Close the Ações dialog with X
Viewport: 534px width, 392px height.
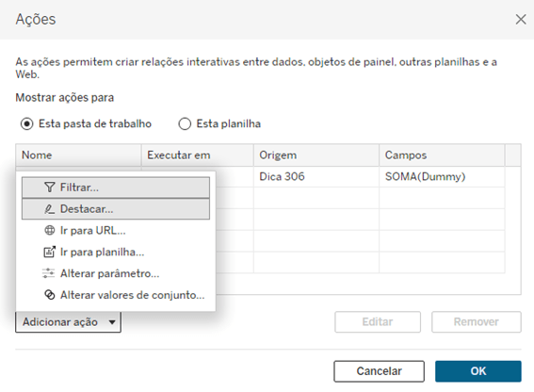click(x=521, y=20)
